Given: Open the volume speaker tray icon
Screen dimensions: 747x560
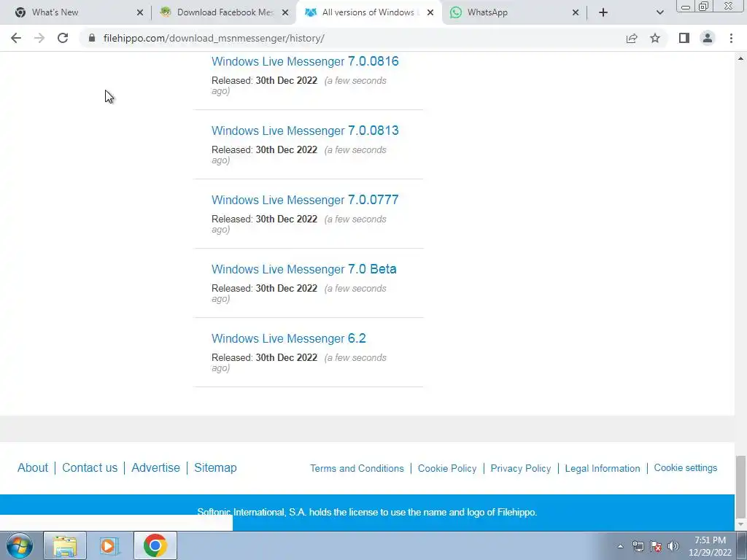Looking at the screenshot, I should pyautogui.click(x=673, y=546).
